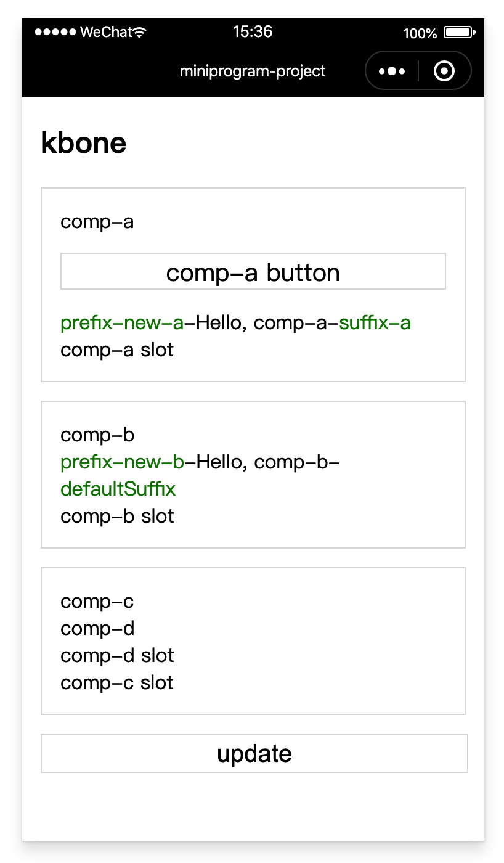Tap the comp-d label
Image resolution: width=504 pixels, height=863 pixels.
[x=97, y=629]
